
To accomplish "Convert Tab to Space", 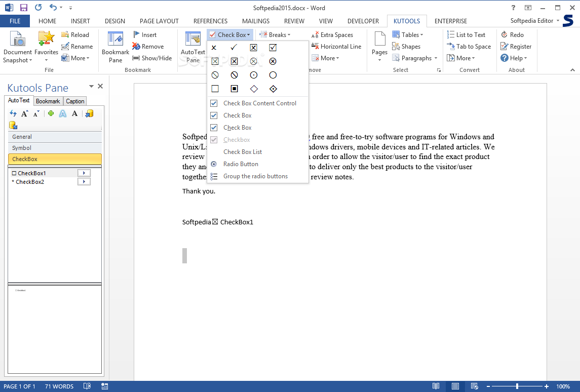I will pos(469,47).
